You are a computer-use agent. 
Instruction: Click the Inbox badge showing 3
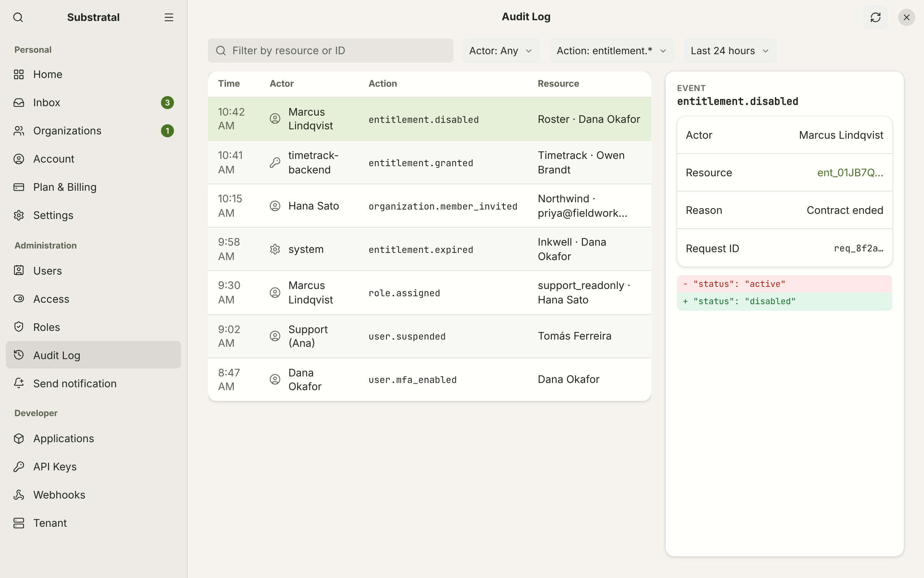click(x=167, y=103)
